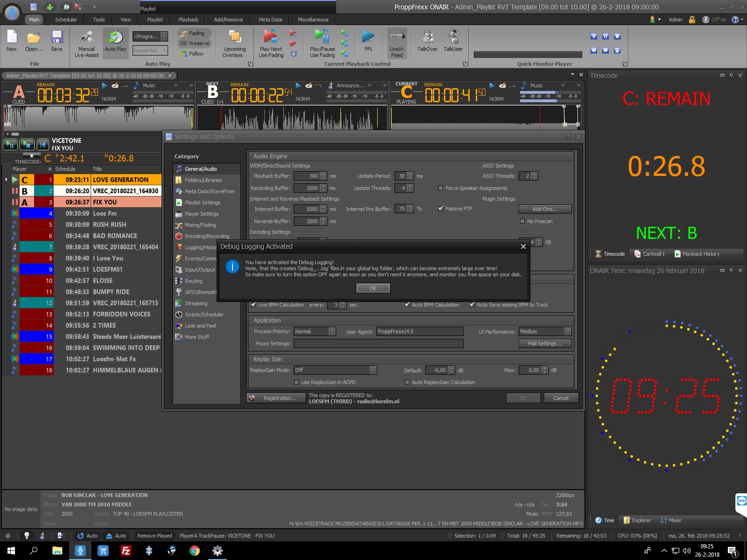
Task: Switch to the Cartwall I tab
Action: click(649, 254)
